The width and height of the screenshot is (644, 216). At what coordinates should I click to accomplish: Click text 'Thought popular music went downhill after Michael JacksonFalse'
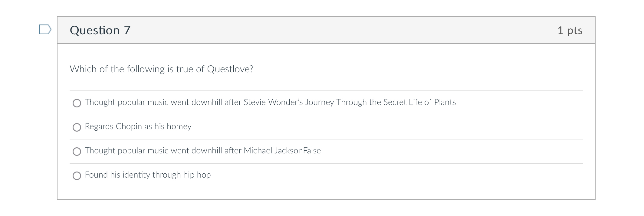click(203, 151)
